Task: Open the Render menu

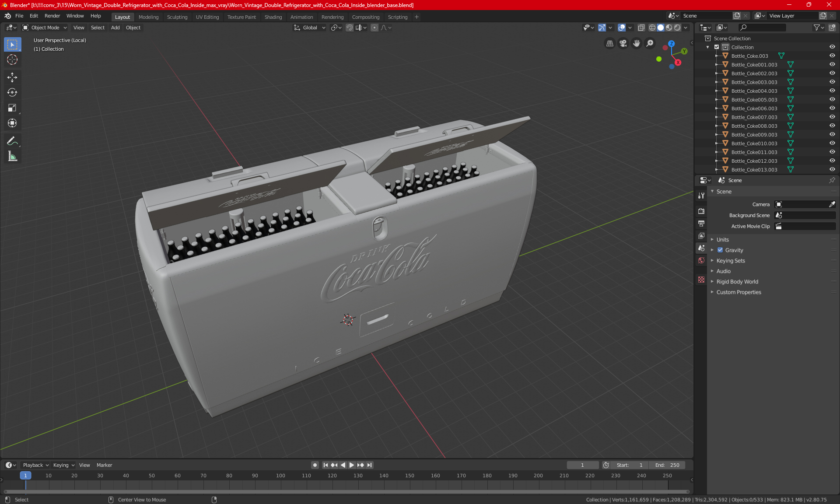Action: [52, 16]
